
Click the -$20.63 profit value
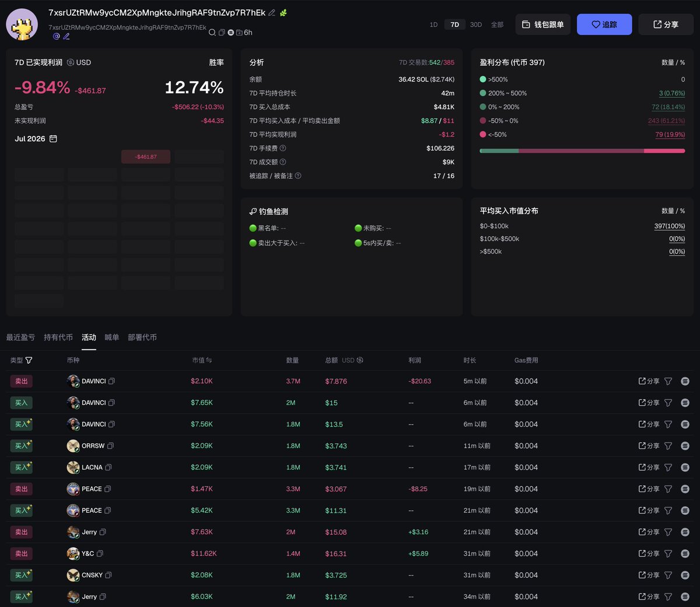[419, 381]
